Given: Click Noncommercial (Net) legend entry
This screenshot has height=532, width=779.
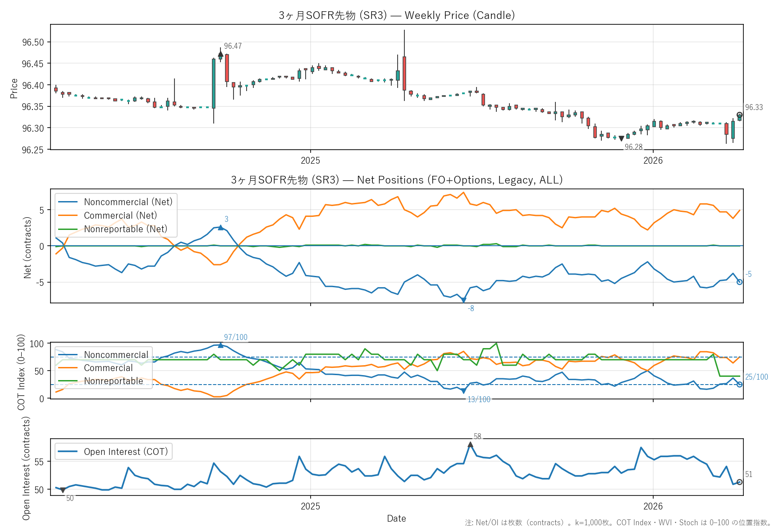Looking at the screenshot, I should tap(128, 202).
